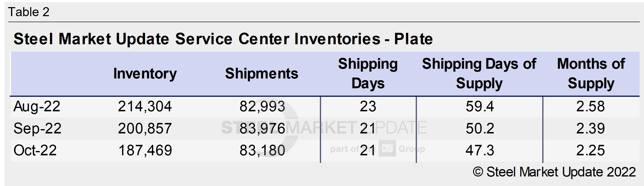Click the Inventory column header

tap(145, 73)
